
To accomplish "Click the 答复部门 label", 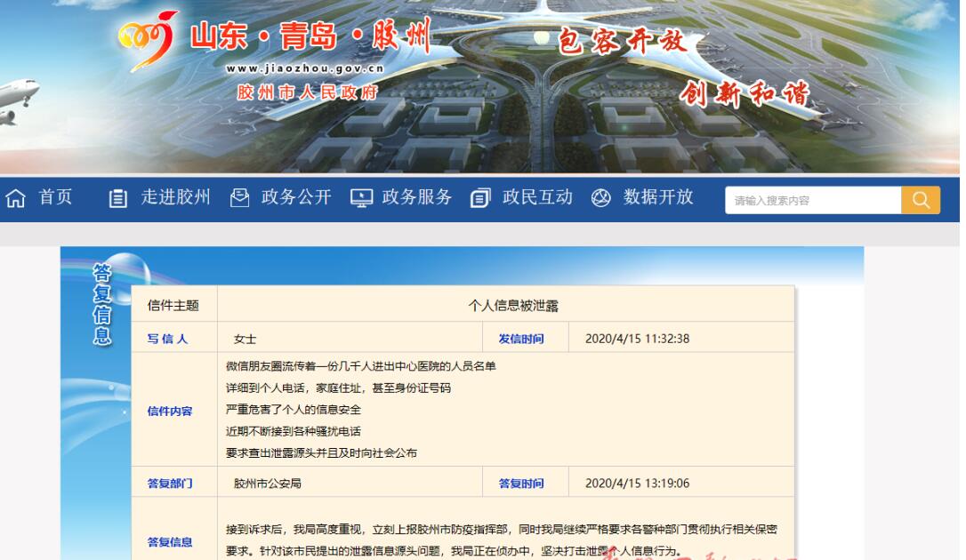I will coord(170,483).
